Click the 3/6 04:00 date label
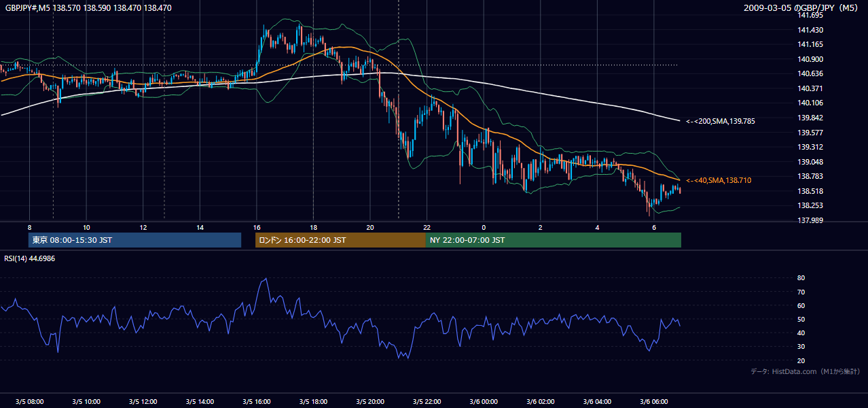Viewport: 868px width, 408px height. 597,402
